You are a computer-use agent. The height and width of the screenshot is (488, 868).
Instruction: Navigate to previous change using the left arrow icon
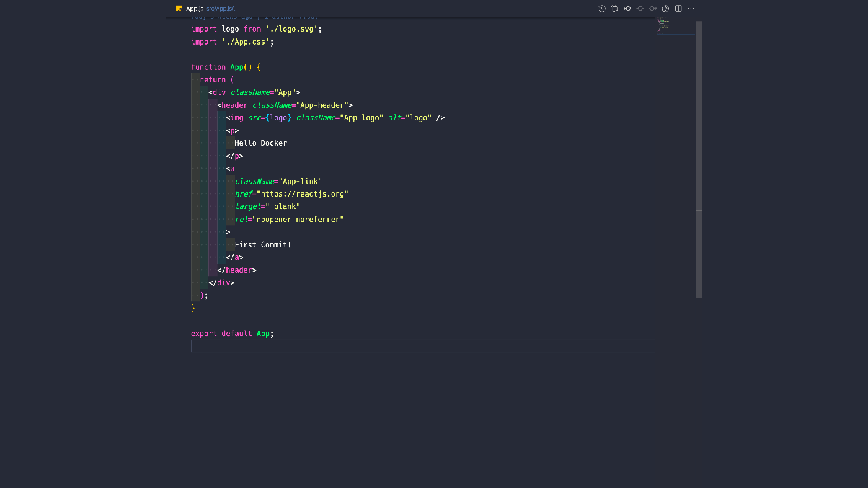point(627,9)
